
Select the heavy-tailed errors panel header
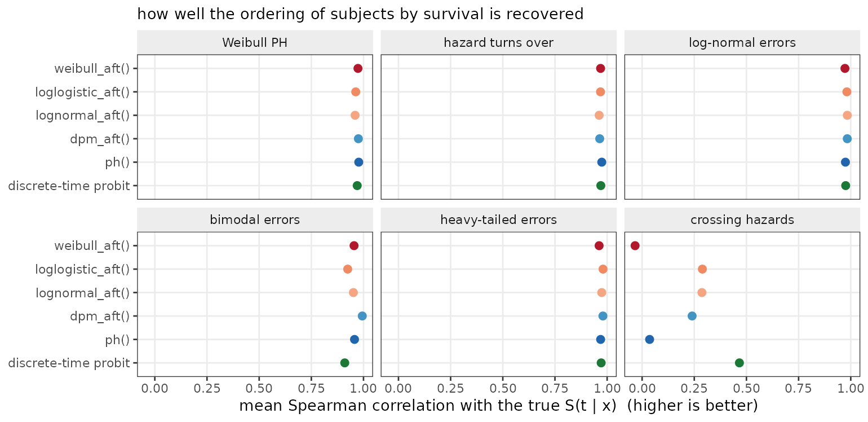coord(499,220)
